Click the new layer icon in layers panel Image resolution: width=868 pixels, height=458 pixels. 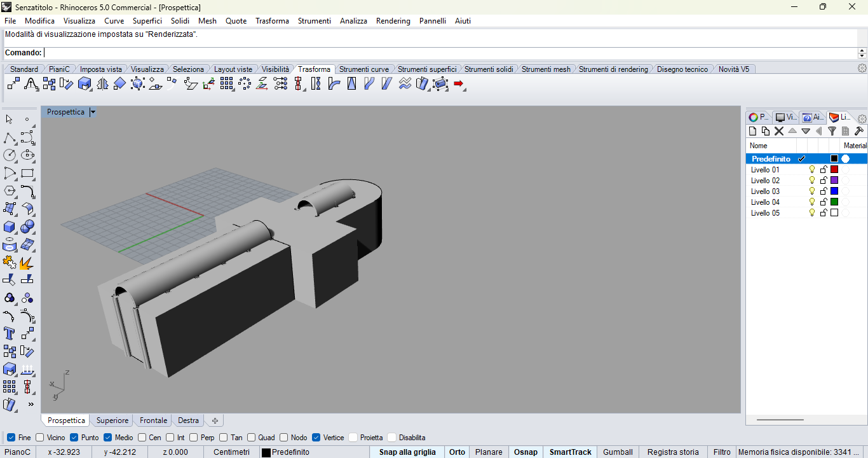[753, 131]
